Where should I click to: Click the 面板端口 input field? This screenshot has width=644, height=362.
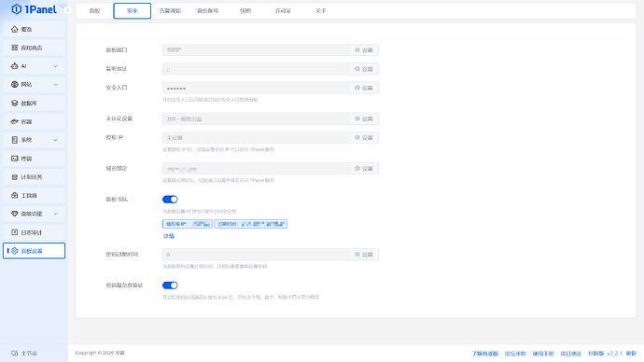click(256, 50)
